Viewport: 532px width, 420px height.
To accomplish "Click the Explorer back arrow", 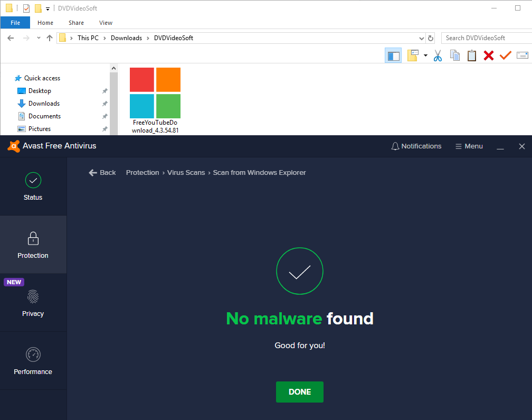I will (11, 38).
